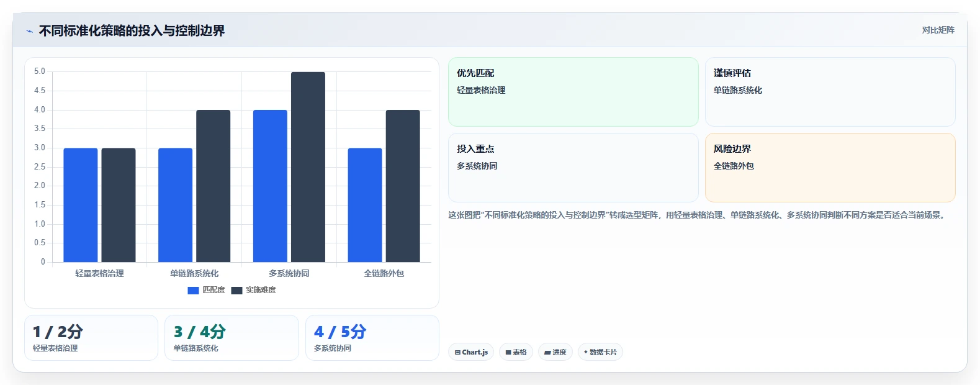Image resolution: width=980 pixels, height=385 pixels.
Task: Click the 5.0 y-axis value
Action: coord(40,71)
